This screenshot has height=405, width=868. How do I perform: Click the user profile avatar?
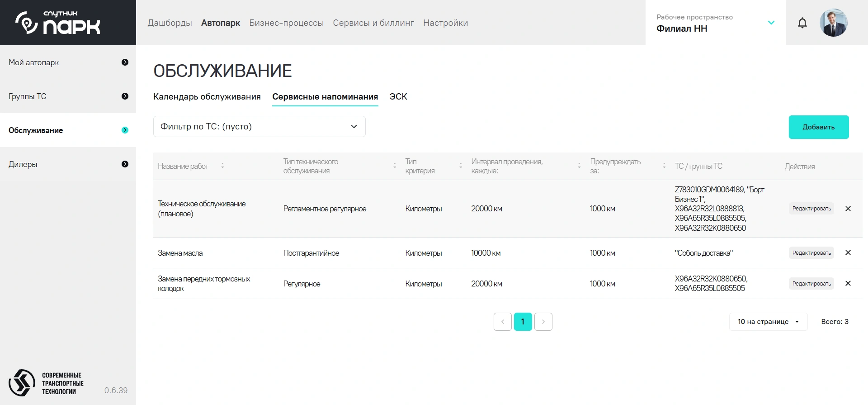[833, 23]
